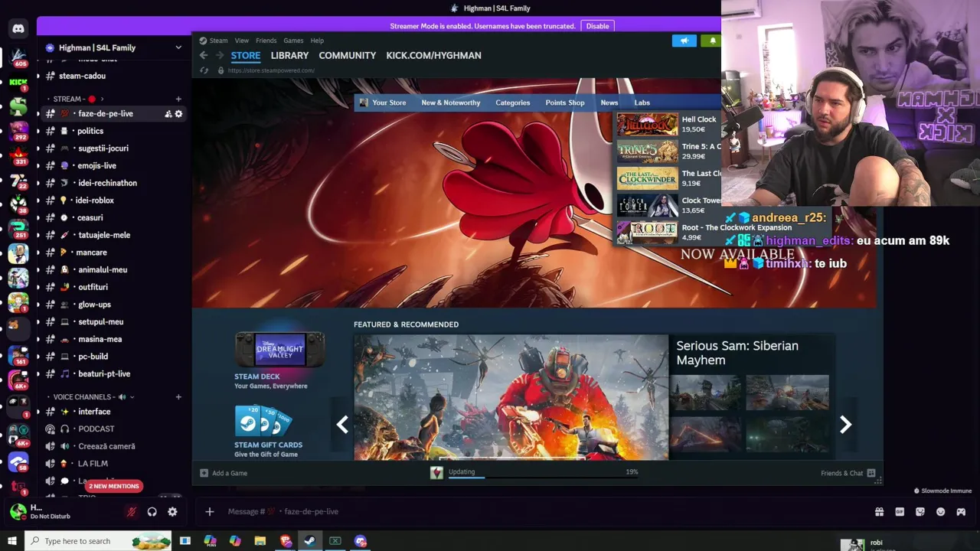Toggle Discord headphones deafen
This screenshot has height=551, width=980.
coord(152,512)
